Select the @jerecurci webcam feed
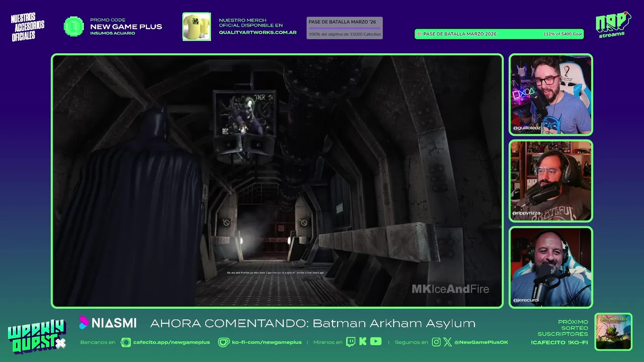This screenshot has height=362, width=644. pos(551,267)
